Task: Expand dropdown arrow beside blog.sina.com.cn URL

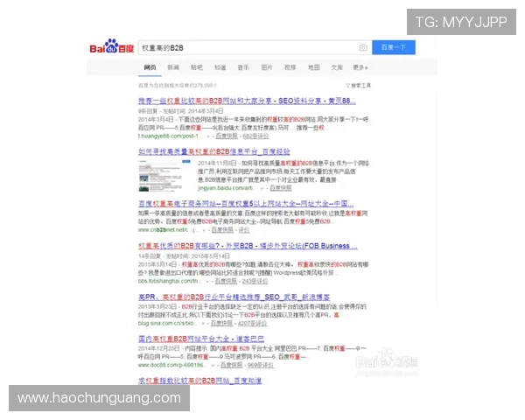Action: click(x=204, y=324)
